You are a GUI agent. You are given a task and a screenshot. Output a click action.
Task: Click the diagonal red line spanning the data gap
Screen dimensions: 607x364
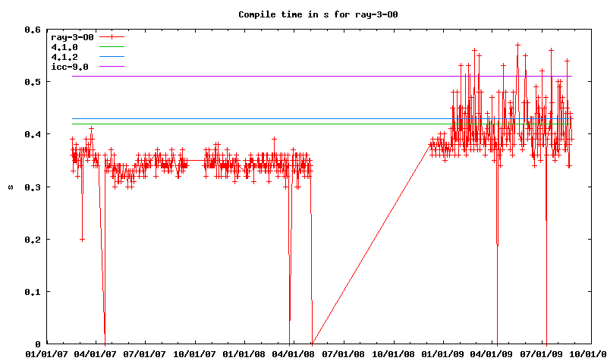click(x=372, y=243)
